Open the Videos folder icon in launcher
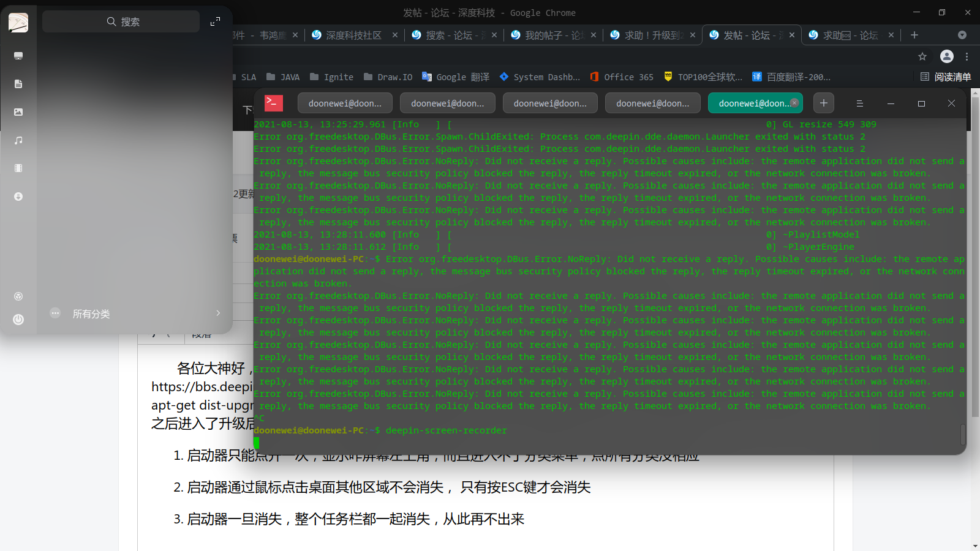The height and width of the screenshot is (551, 980). [x=18, y=168]
